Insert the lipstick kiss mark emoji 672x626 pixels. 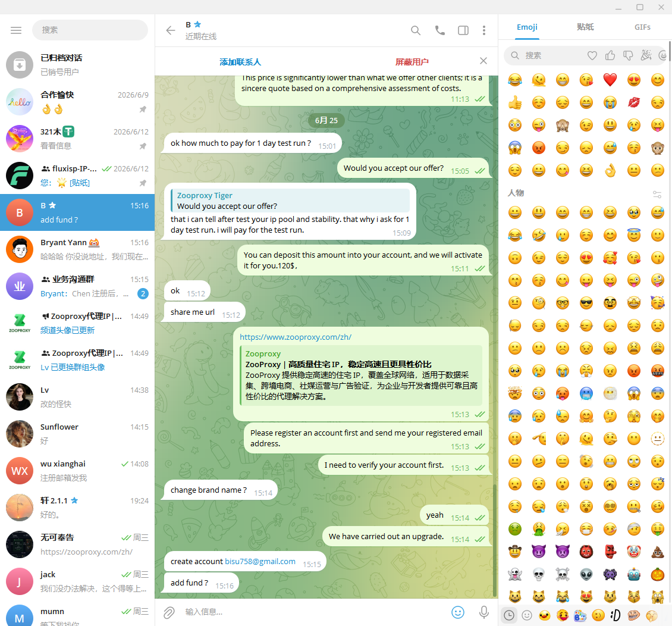(x=633, y=102)
